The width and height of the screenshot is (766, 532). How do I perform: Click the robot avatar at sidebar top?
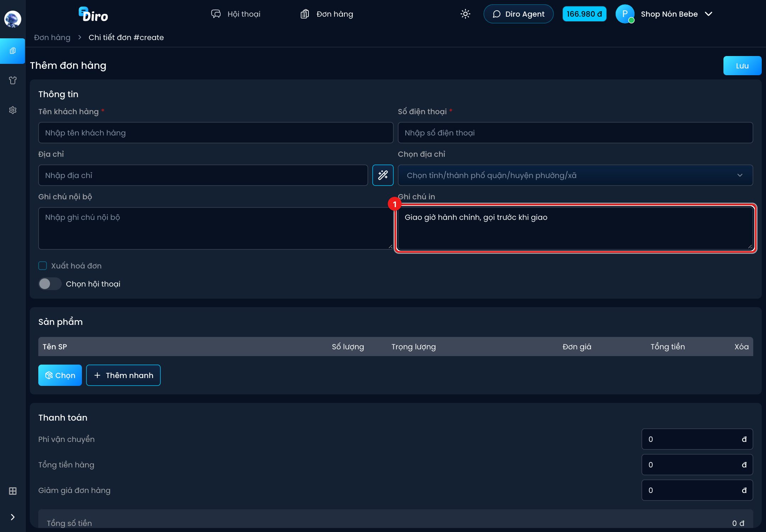(13, 19)
